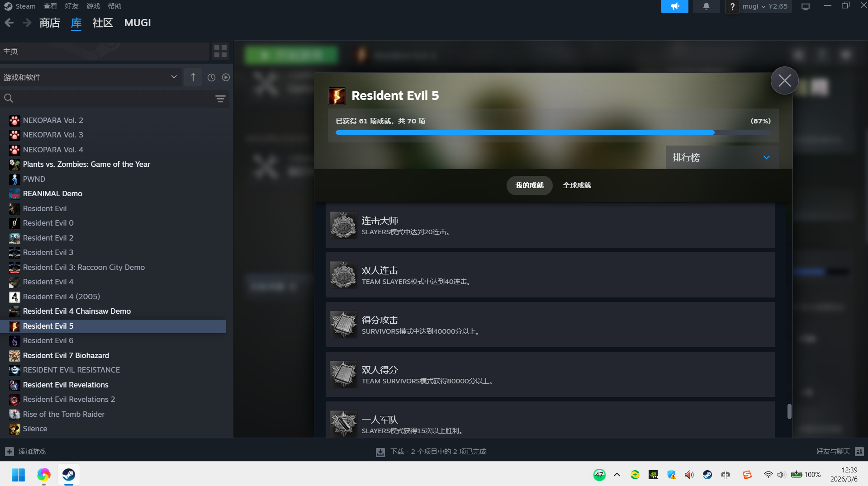Click the 添加游戏 plus icon
This screenshot has height=486, width=868.
click(9, 452)
